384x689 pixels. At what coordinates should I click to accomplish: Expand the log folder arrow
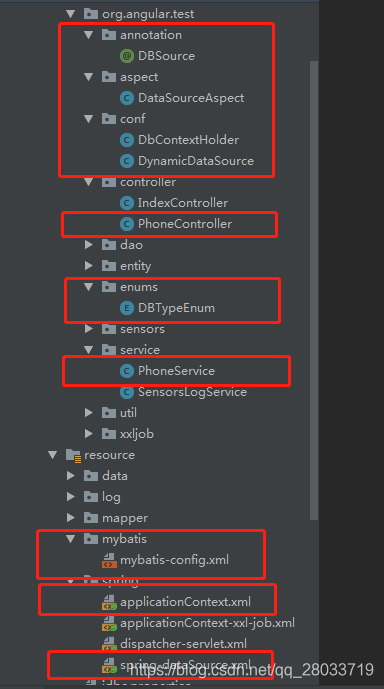[x=71, y=497]
